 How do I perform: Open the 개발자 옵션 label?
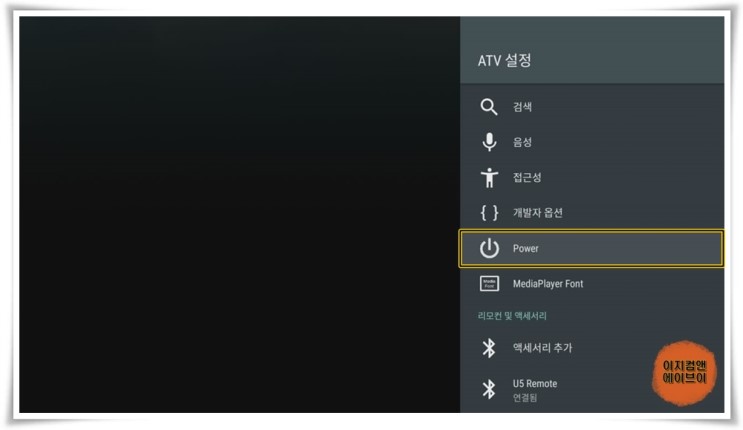click(x=538, y=213)
